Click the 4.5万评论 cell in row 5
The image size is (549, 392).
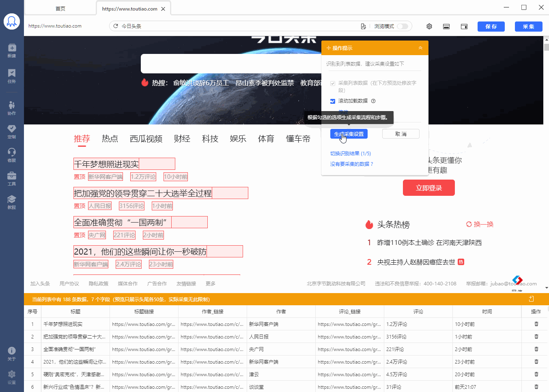(418, 374)
